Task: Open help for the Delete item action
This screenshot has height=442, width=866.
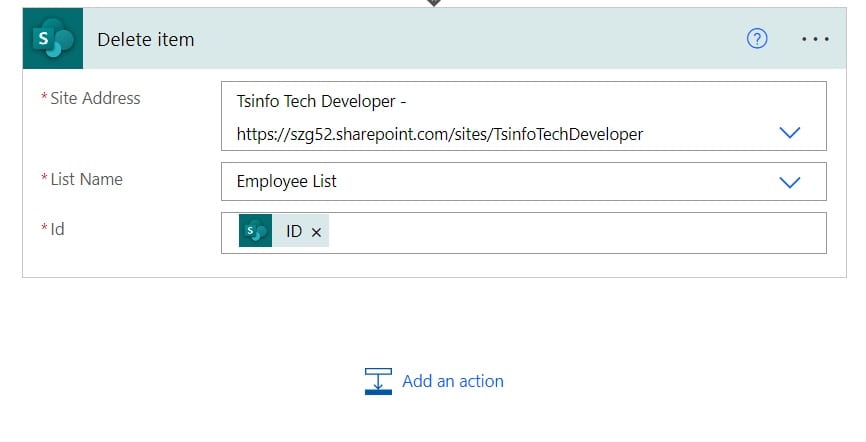Action: point(757,39)
